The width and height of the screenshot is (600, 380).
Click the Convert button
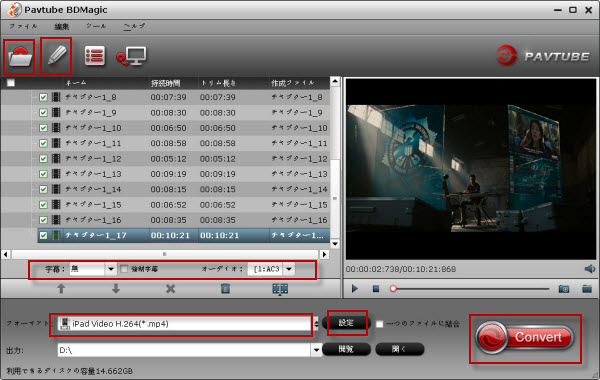pos(525,337)
